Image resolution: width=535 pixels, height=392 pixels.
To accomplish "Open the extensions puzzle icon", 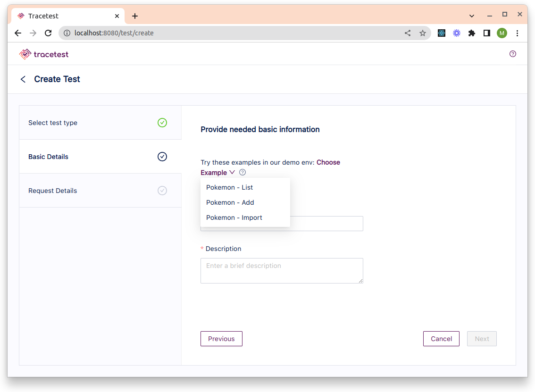I will coord(471,33).
